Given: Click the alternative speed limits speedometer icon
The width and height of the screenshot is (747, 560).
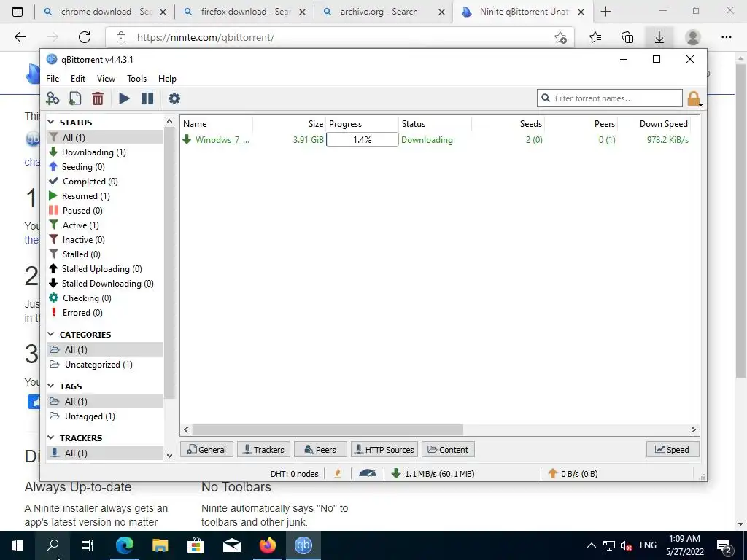Looking at the screenshot, I should tap(368, 473).
